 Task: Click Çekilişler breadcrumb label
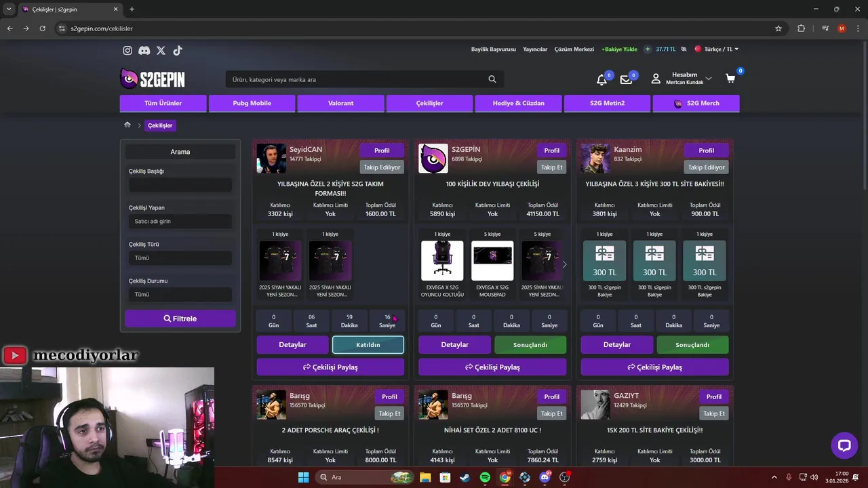(160, 125)
